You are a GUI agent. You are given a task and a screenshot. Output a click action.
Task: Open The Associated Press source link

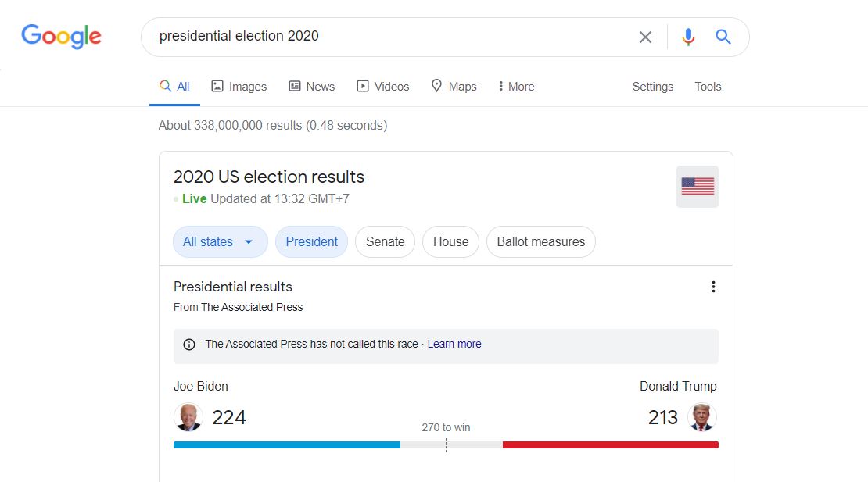[x=252, y=307]
